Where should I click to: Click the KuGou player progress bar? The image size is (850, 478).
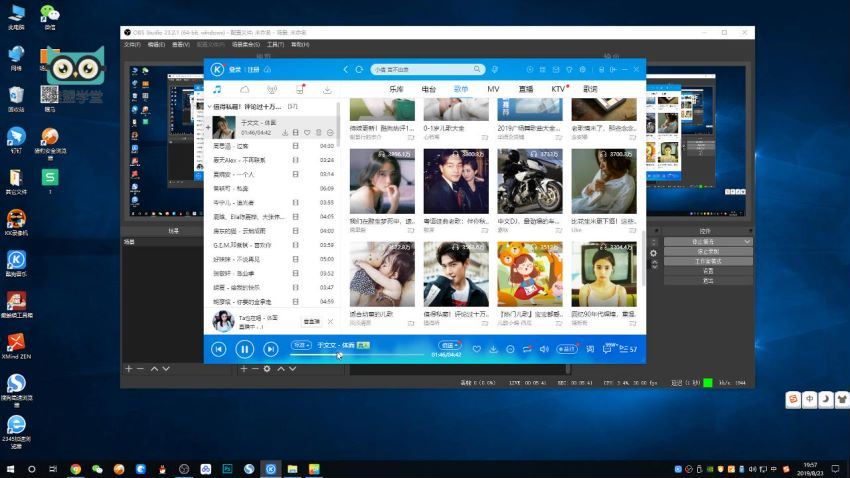click(357, 355)
